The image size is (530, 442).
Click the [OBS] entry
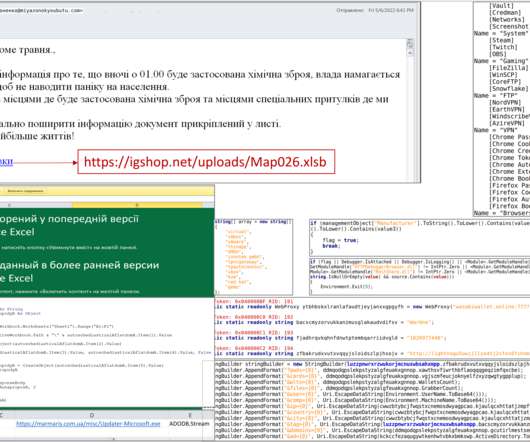pyautogui.click(x=498, y=54)
